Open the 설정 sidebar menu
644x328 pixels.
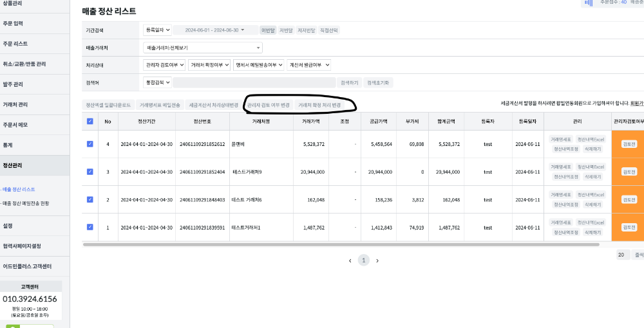[x=35, y=226]
